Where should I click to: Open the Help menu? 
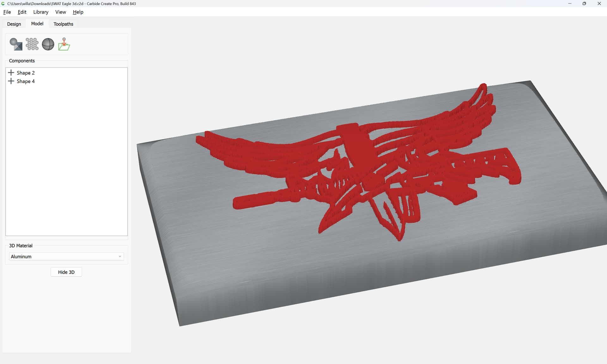click(x=78, y=12)
